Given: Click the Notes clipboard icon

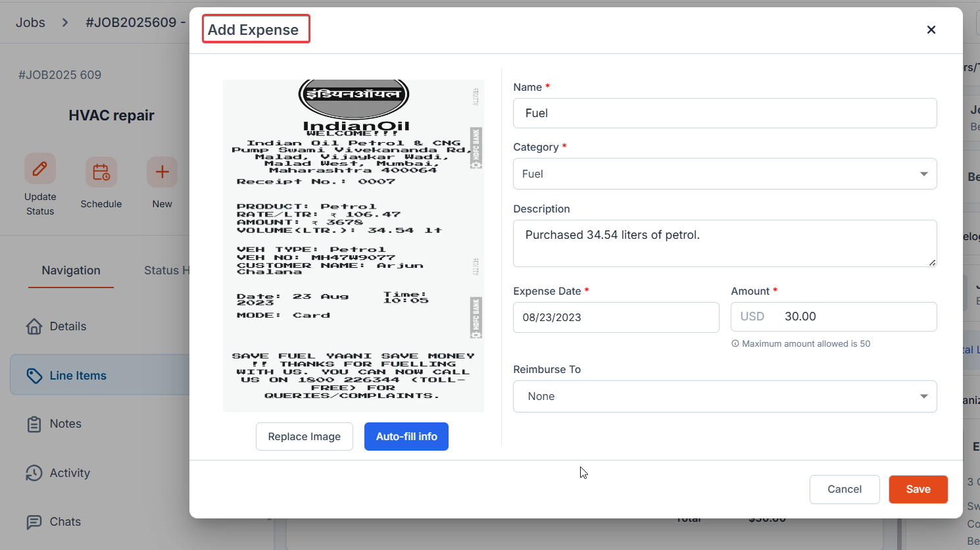Looking at the screenshot, I should (x=34, y=424).
